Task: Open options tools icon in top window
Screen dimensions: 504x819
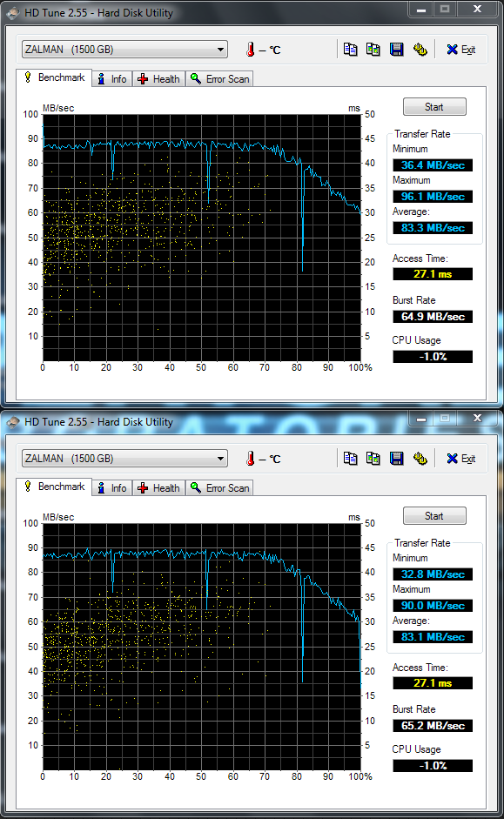Action: pyautogui.click(x=420, y=50)
